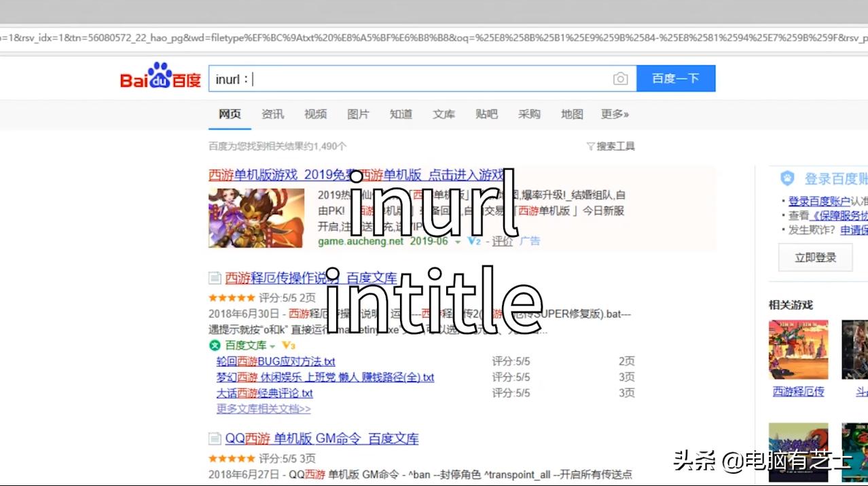Open Baidu image search via camera icon
Image resolution: width=868 pixels, height=486 pixels.
click(620, 79)
